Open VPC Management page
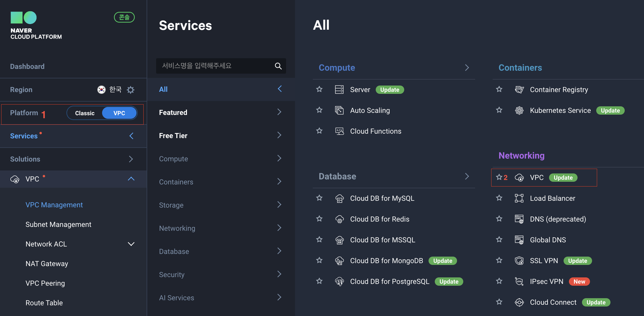The width and height of the screenshot is (644, 316). [54, 205]
